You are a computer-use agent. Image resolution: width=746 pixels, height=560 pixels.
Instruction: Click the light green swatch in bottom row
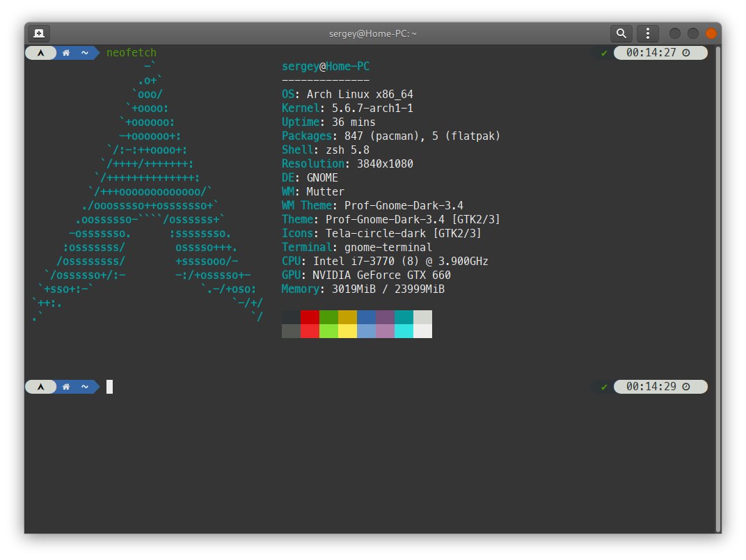pos(328,331)
